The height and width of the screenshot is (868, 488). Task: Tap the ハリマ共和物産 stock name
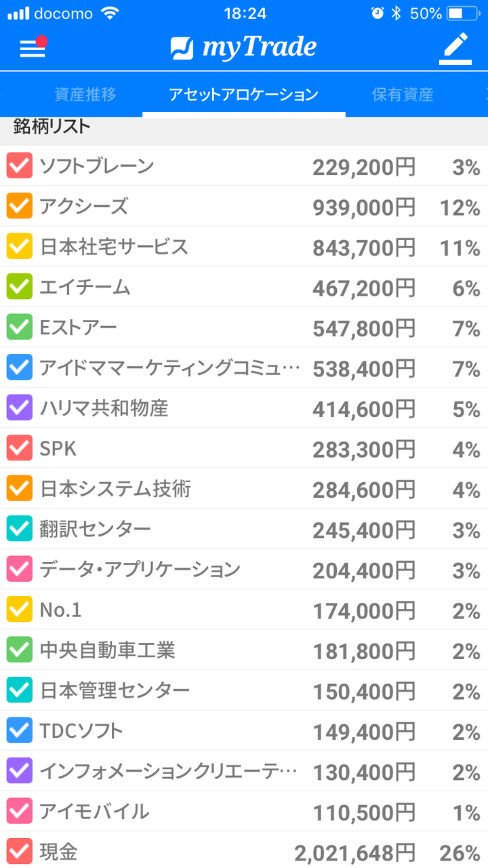(104, 408)
